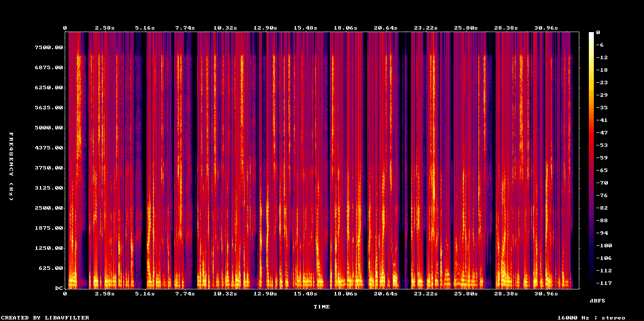The image size is (644, 321).
Task: Click the 20.64s bottom time label
Action: click(386, 295)
